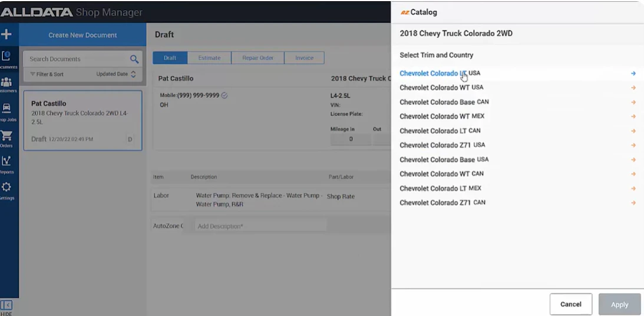Click the ALLDATA Shop Manager logo

point(71,12)
